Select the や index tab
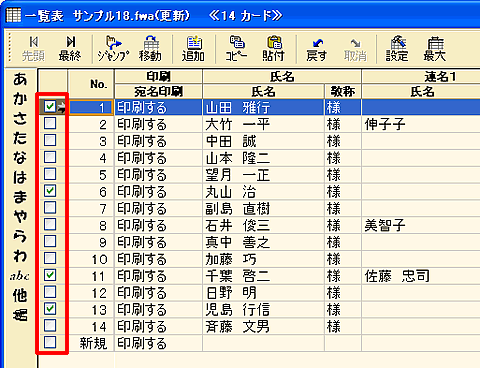This screenshot has width=480, height=368. (x=20, y=217)
